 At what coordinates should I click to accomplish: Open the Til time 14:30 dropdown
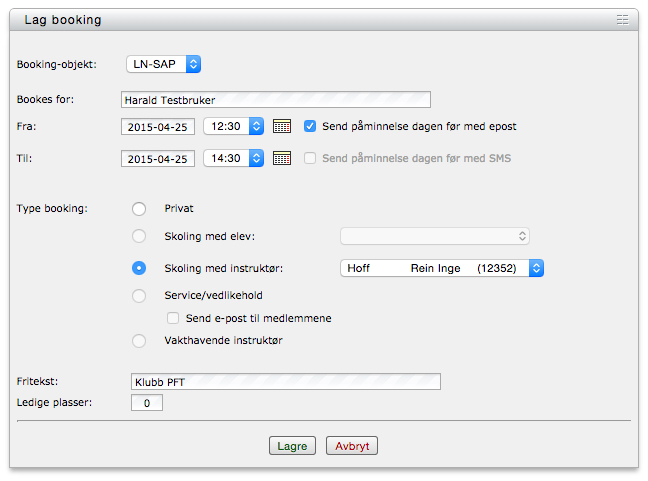[x=234, y=159]
